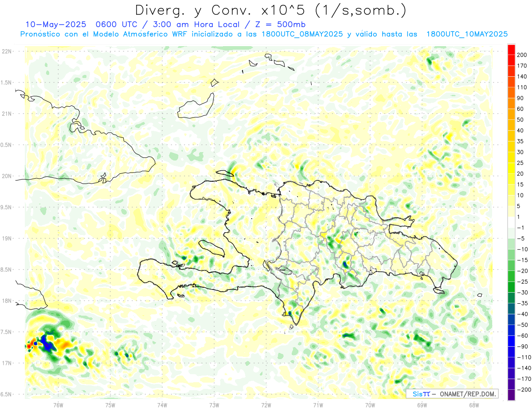
Task: Click the '-1' colorbar value
Action: pos(520,228)
